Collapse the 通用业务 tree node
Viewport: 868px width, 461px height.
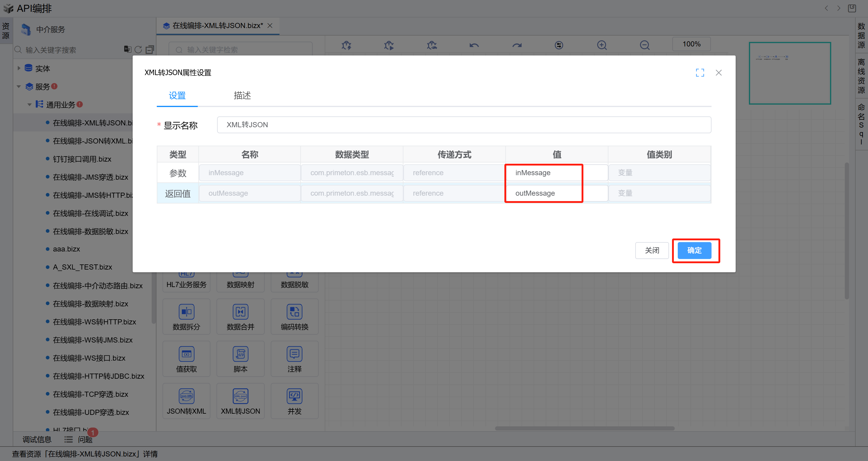point(30,105)
